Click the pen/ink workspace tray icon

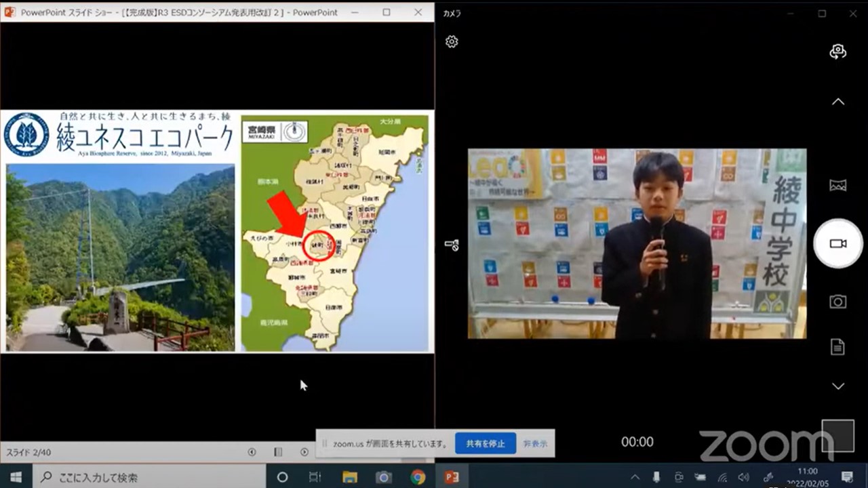click(x=768, y=477)
